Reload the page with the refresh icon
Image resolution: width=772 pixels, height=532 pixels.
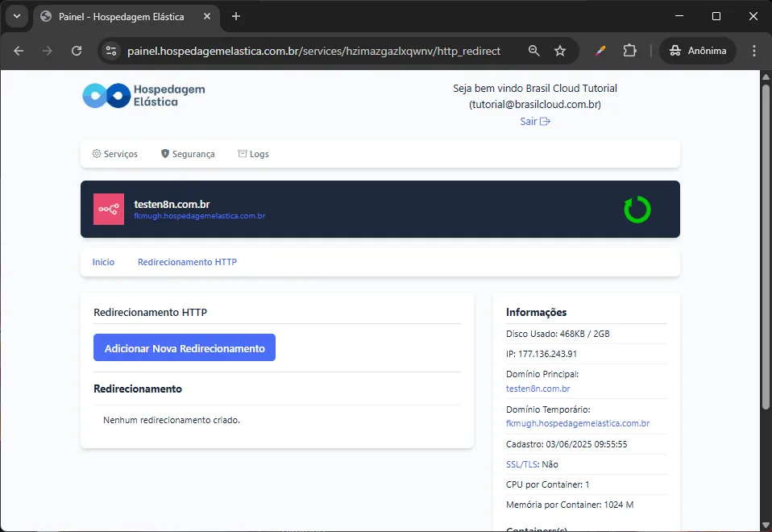click(77, 51)
